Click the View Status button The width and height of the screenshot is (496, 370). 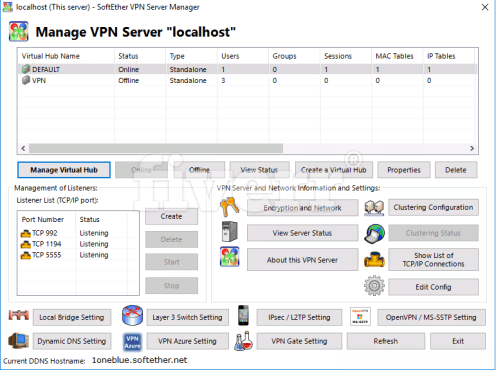[x=259, y=170]
